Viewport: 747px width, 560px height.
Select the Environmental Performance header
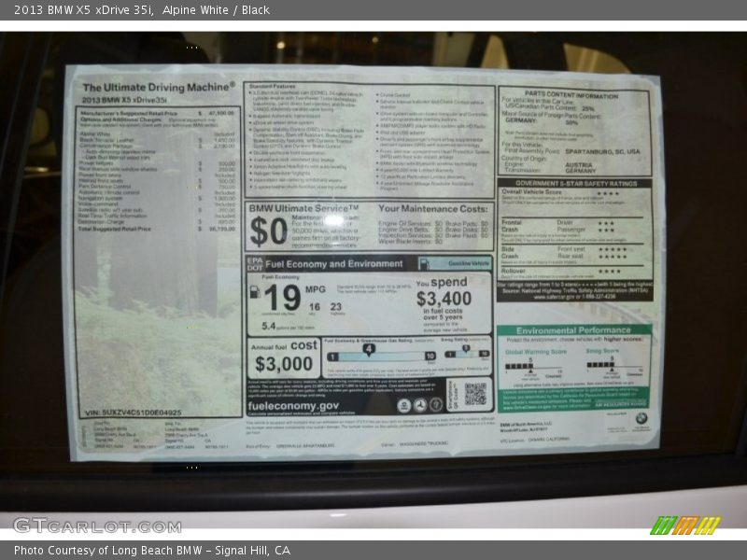573,330
